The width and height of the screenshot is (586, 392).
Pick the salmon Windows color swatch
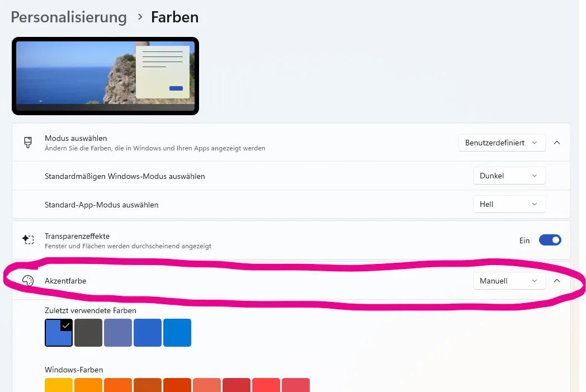click(x=207, y=385)
